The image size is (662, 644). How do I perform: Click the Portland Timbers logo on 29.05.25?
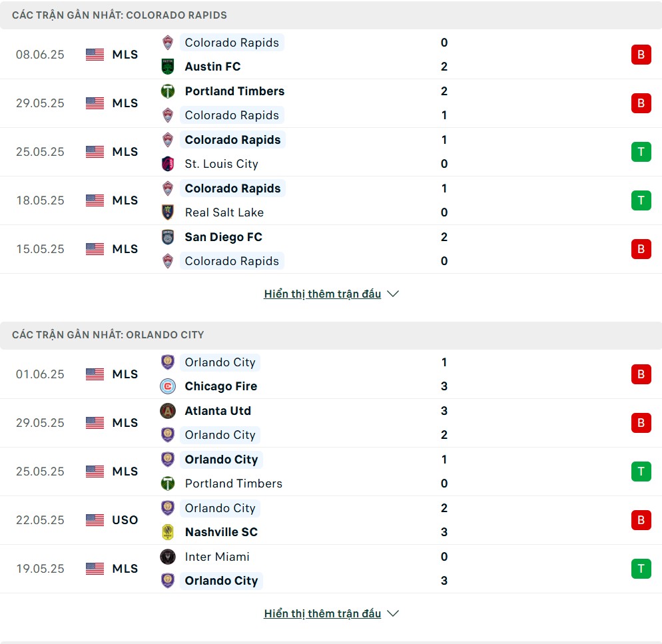pyautogui.click(x=168, y=91)
